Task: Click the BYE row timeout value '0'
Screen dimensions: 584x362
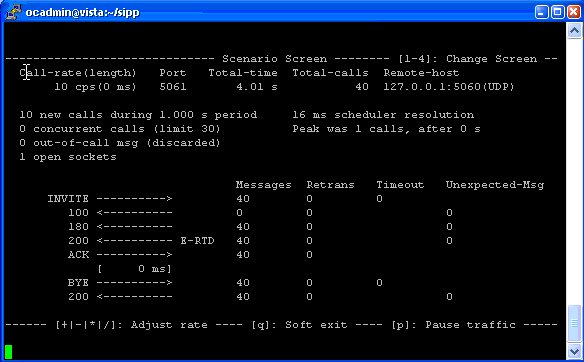Action: click(380, 283)
